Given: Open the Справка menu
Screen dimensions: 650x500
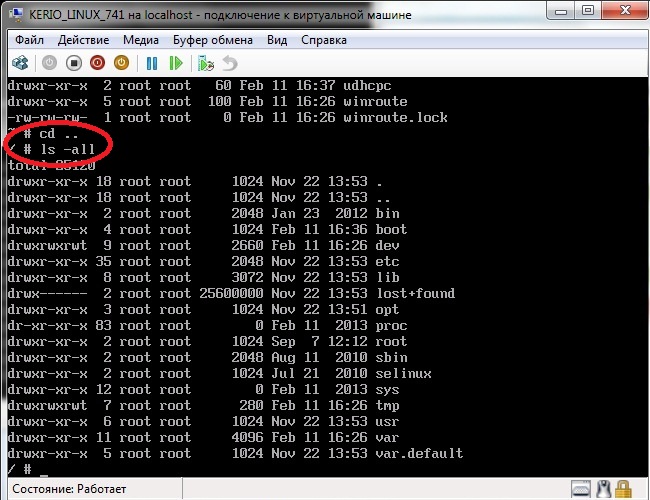Looking at the screenshot, I should pyautogui.click(x=326, y=40).
